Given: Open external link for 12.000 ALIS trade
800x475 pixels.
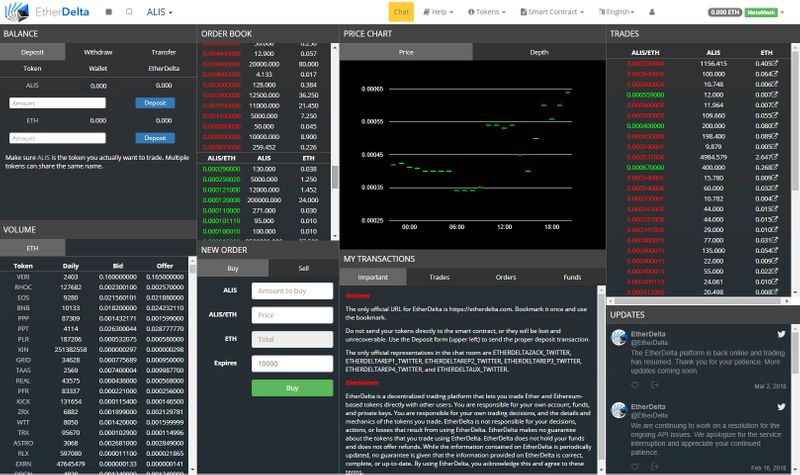Looking at the screenshot, I should 775,95.
